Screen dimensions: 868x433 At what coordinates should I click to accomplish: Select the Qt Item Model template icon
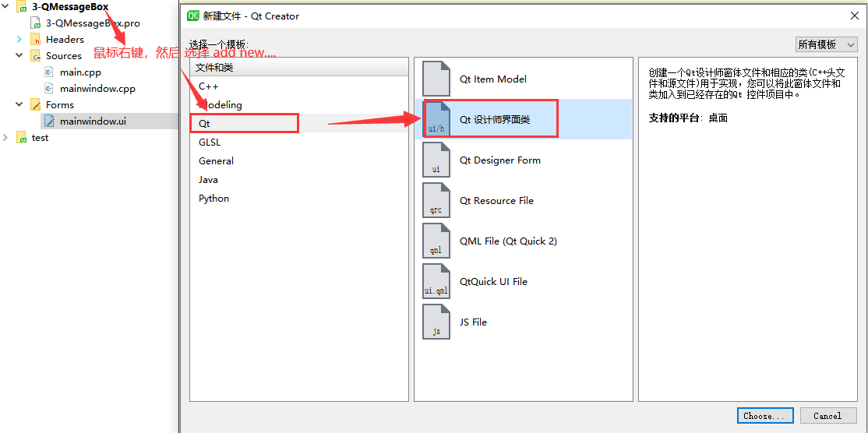(x=436, y=79)
